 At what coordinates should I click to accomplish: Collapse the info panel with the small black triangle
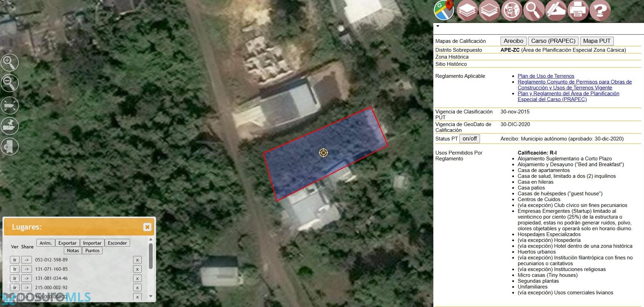(438, 26)
